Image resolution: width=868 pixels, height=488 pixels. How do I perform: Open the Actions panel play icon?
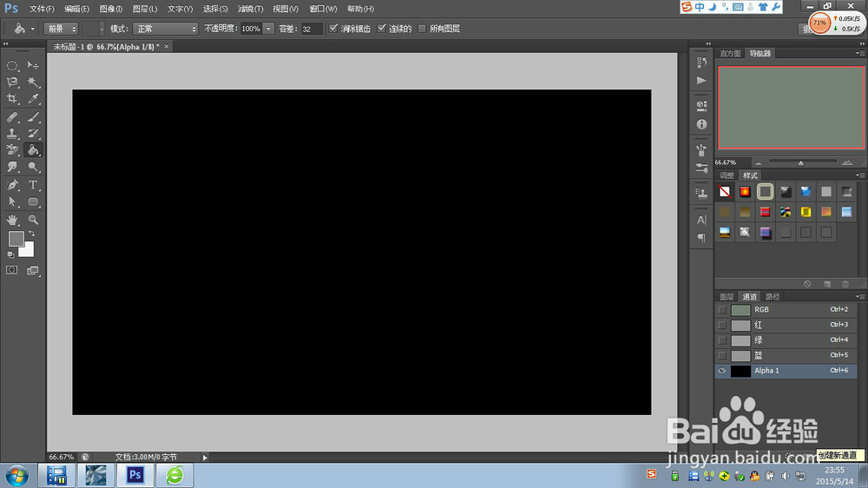tap(702, 80)
